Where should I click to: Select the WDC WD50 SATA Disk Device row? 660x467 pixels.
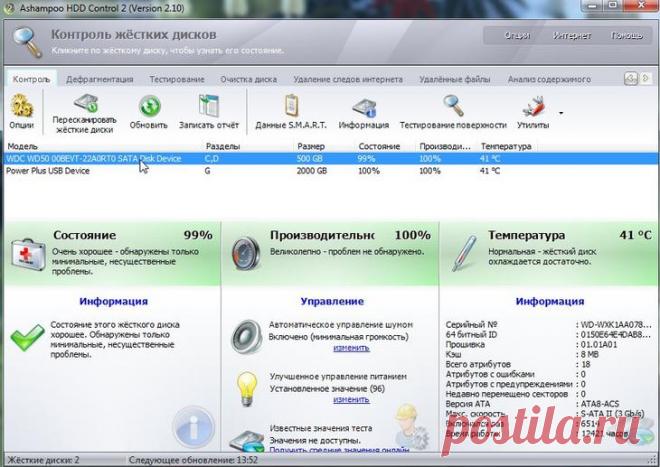click(90, 158)
